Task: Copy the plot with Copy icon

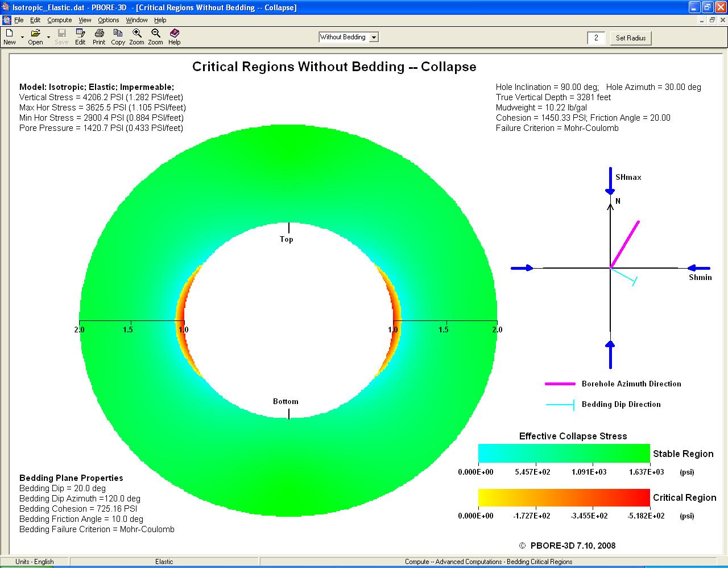Action: pos(118,37)
